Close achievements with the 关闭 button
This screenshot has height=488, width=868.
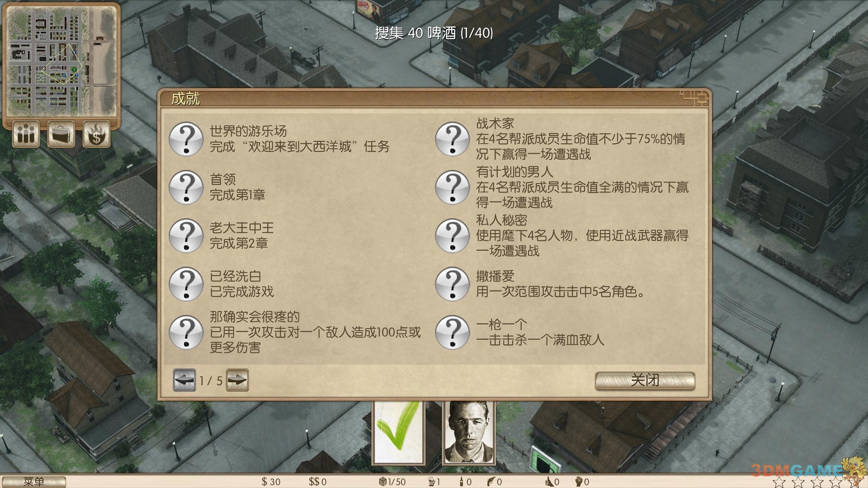coord(645,380)
